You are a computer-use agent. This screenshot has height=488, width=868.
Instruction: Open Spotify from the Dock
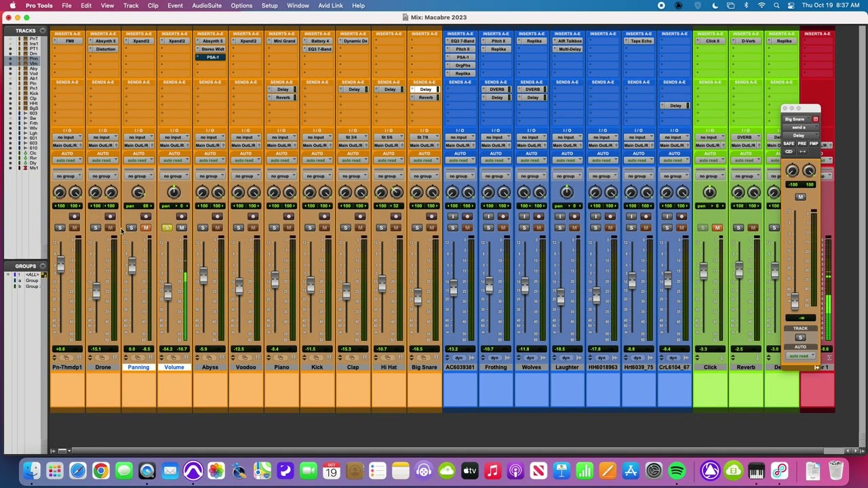coord(677,470)
